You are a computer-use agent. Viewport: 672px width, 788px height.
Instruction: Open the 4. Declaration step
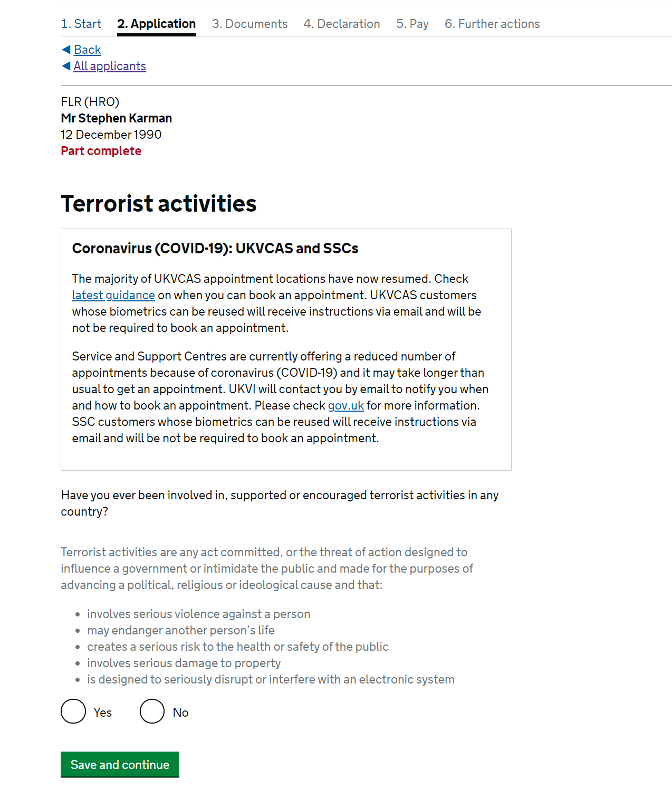(x=342, y=24)
